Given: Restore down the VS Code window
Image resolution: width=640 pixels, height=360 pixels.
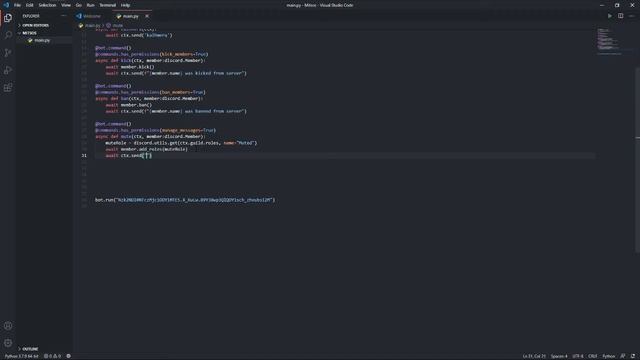Looking at the screenshot, I should tap(617, 5).
